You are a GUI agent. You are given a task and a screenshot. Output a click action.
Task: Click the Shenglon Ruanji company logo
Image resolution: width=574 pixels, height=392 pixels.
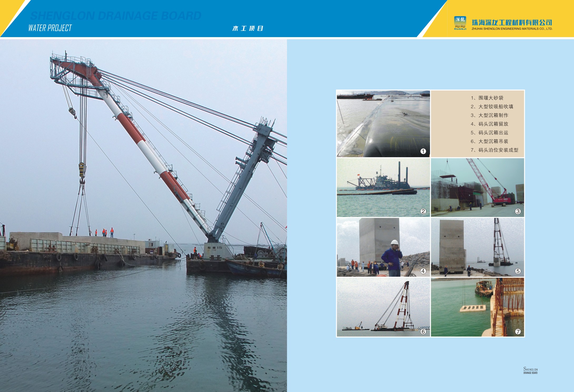pyautogui.click(x=460, y=23)
